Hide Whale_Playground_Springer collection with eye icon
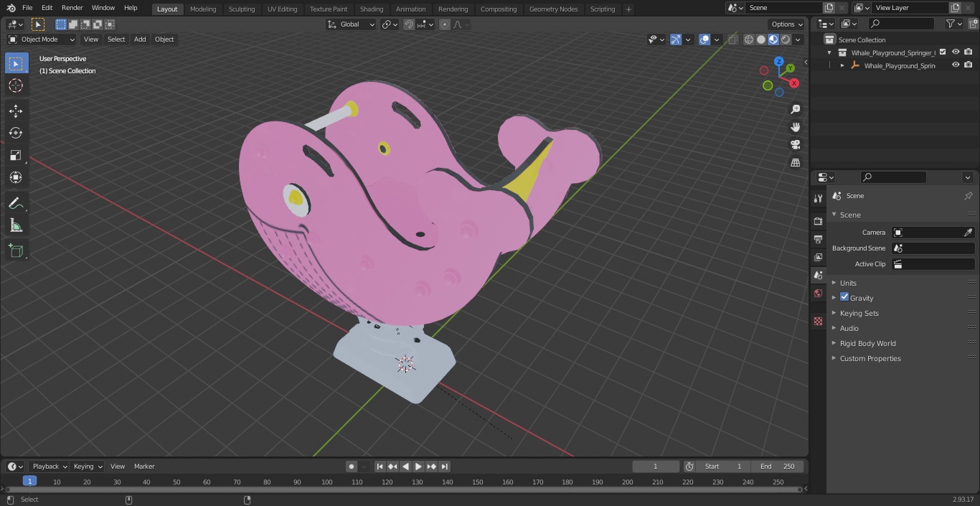 pos(956,52)
